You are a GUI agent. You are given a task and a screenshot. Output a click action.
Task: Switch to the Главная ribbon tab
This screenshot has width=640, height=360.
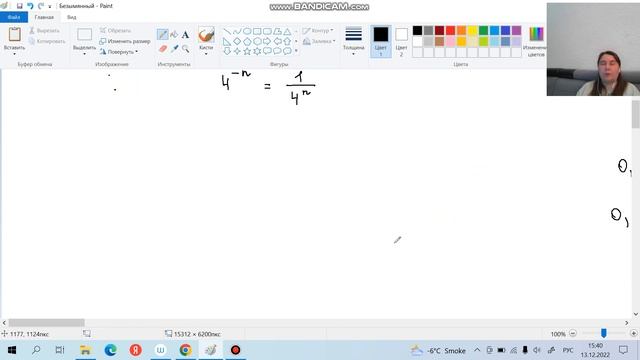coord(44,17)
